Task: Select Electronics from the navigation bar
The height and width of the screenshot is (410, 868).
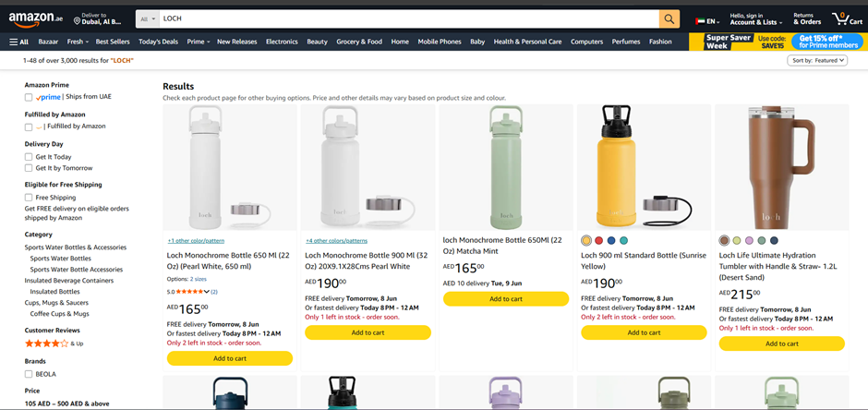Action: coord(282,42)
